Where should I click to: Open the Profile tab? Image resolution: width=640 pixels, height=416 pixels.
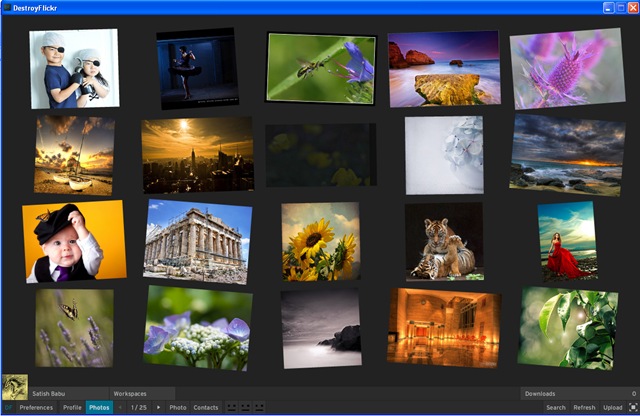[72, 408]
